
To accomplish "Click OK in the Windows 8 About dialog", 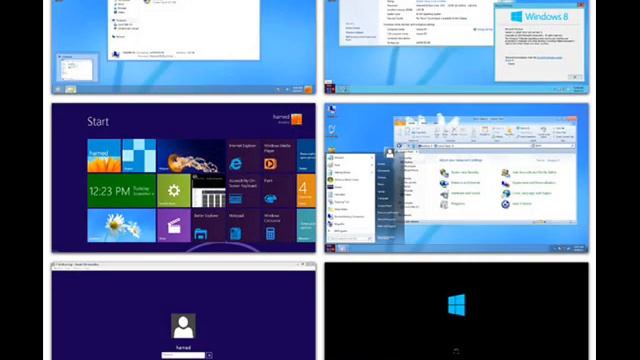I will coord(575,77).
